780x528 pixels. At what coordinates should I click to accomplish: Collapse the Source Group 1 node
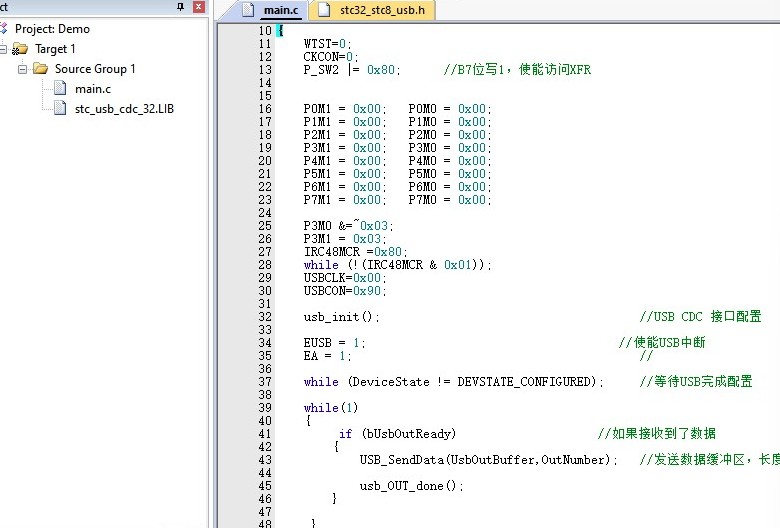(x=22, y=69)
